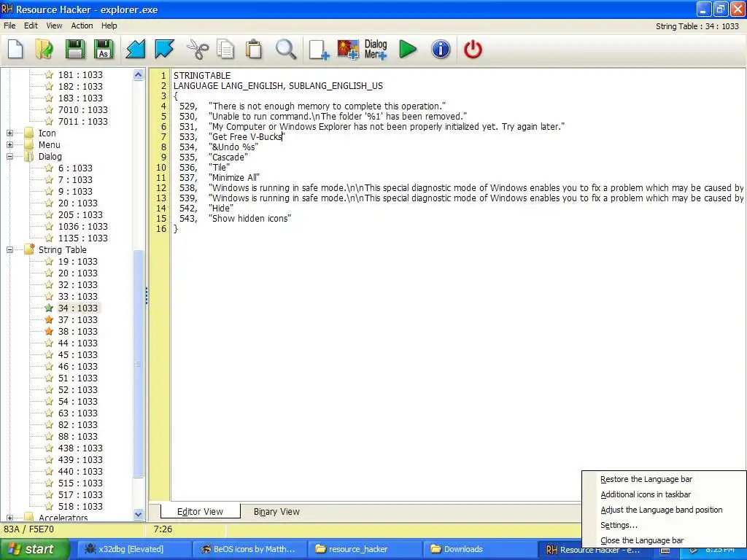Screen dimensions: 747x560
Task: Open a file with the open folder icon
Action: [x=44, y=49]
